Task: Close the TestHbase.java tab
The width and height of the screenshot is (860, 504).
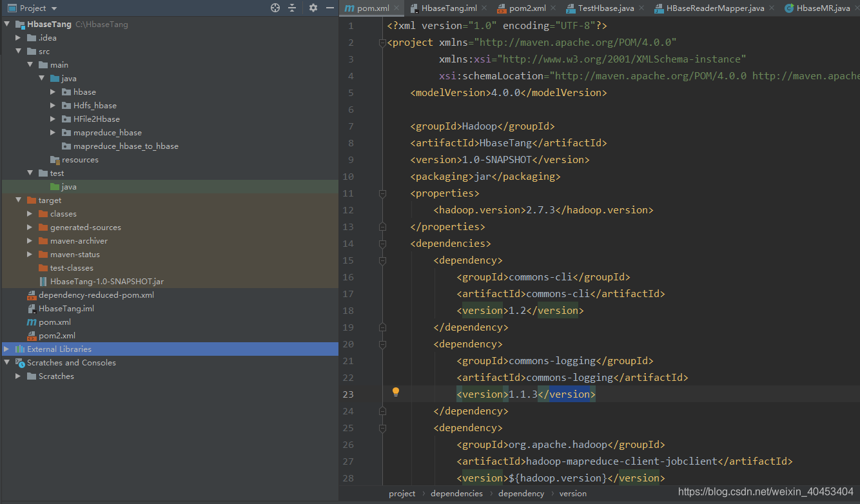Action: (641, 8)
